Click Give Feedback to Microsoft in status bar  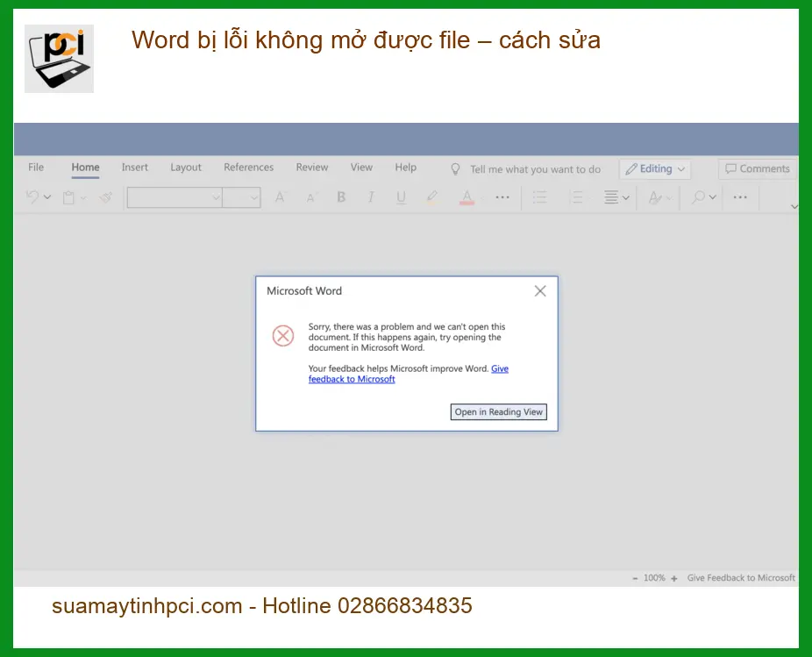pos(741,578)
